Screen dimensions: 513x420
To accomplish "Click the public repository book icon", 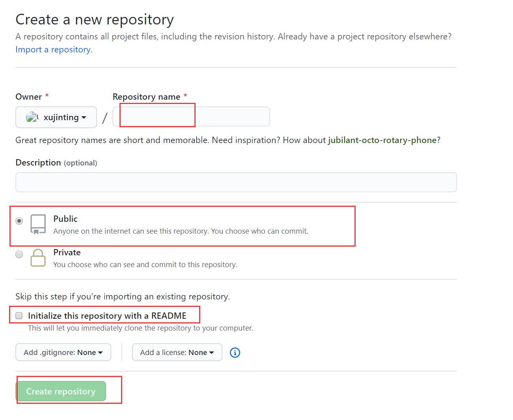I will pos(38,224).
